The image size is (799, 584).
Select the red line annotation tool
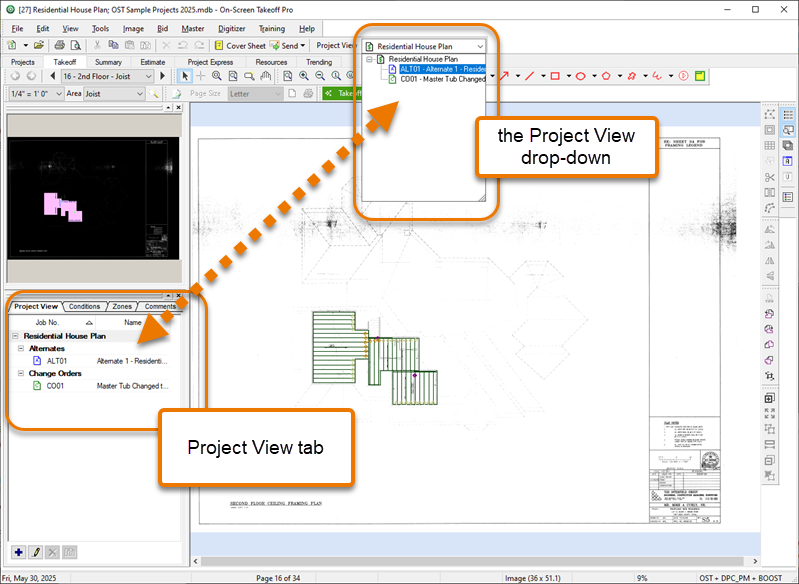click(x=529, y=76)
